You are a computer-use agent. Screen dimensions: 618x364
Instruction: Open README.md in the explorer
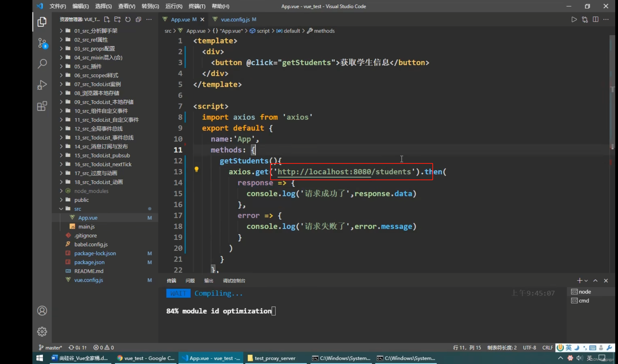tap(105, 271)
